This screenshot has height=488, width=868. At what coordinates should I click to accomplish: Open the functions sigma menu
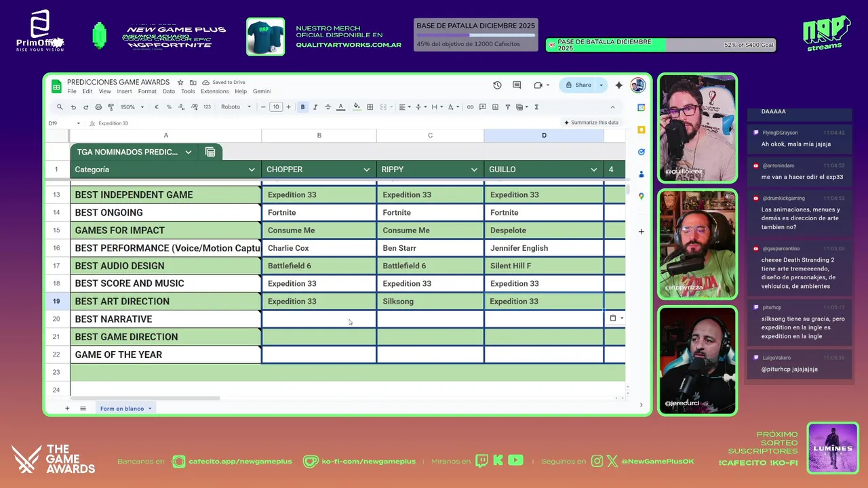tap(536, 107)
